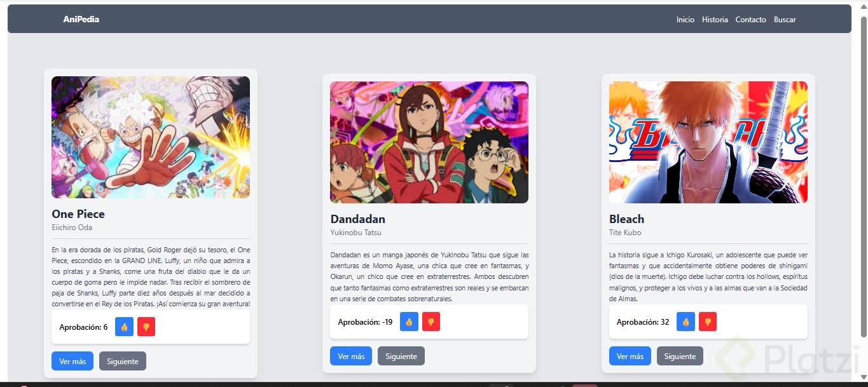The width and height of the screenshot is (868, 387).
Task: Click Ver más under One Piece
Action: (x=72, y=361)
